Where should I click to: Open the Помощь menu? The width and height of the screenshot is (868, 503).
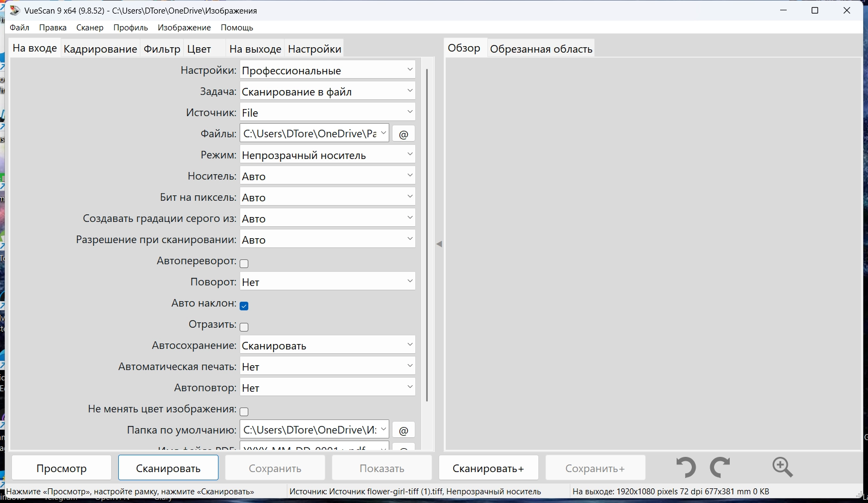click(x=237, y=28)
